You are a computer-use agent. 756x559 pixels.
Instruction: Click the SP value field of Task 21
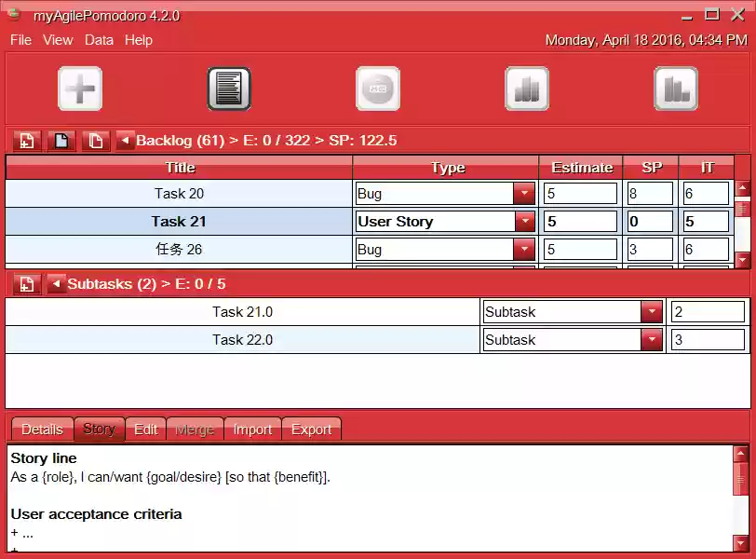pos(649,221)
